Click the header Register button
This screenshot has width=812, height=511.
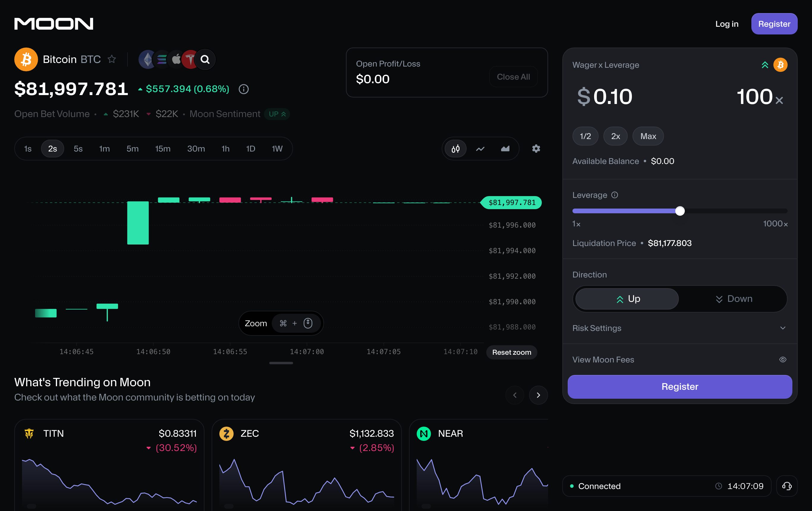tap(774, 24)
